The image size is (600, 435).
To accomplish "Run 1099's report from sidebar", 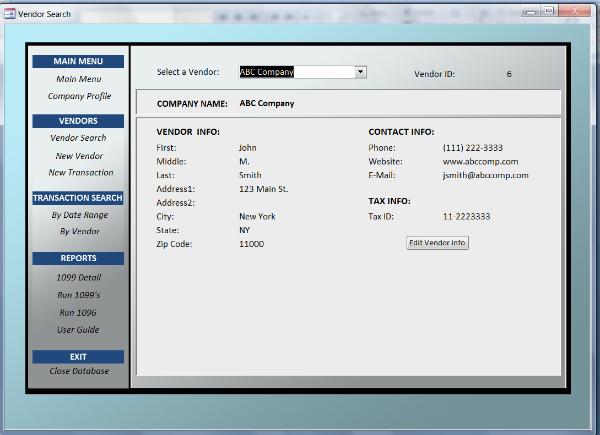I will click(x=78, y=295).
